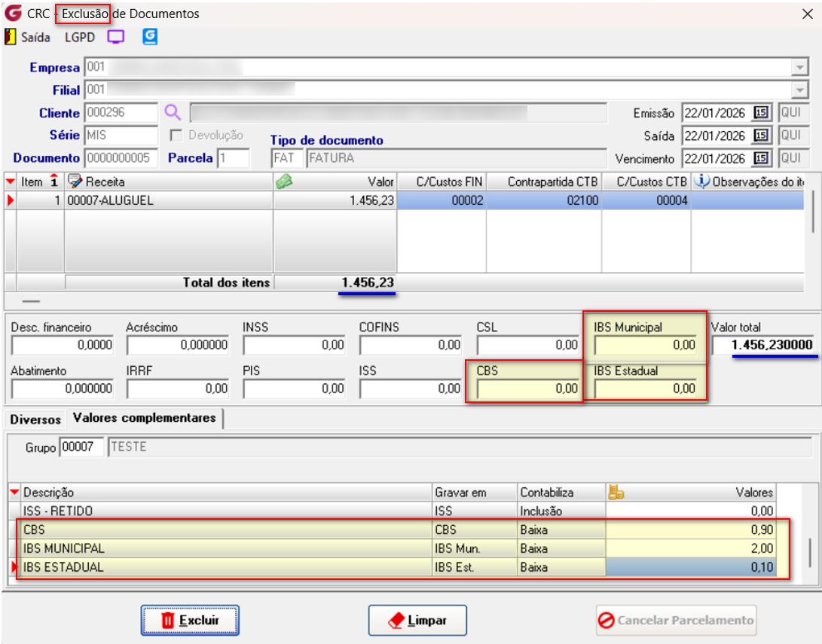The width and height of the screenshot is (822, 644).
Task: Click the CSL value field
Action: point(528,345)
